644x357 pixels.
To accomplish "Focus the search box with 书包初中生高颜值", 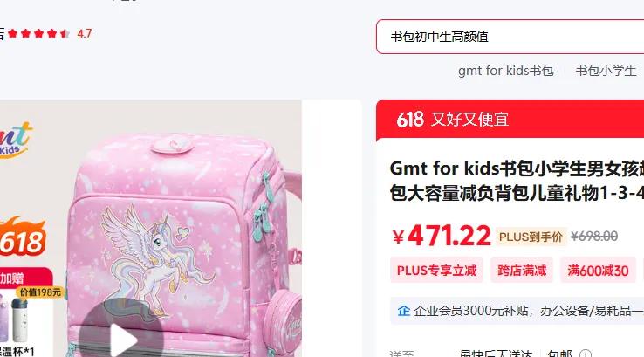I will coord(510,37).
